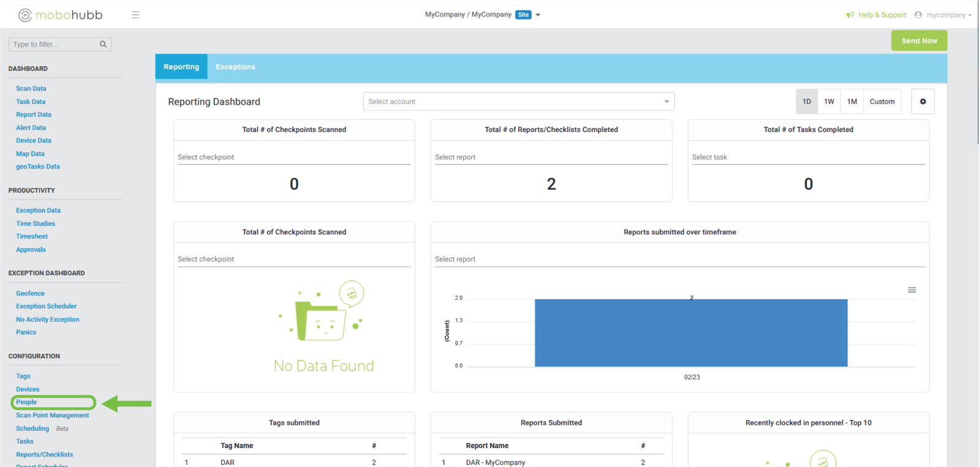This screenshot has height=467, width=980.
Task: Click the user profile avatar icon
Action: (x=918, y=15)
